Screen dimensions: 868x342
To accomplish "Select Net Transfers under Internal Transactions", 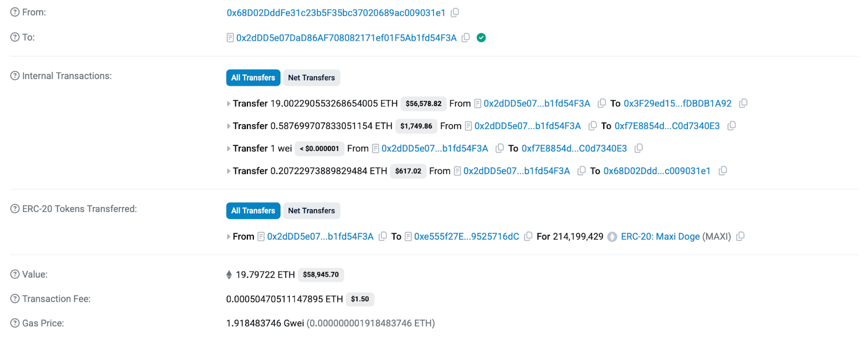I will 311,78.
